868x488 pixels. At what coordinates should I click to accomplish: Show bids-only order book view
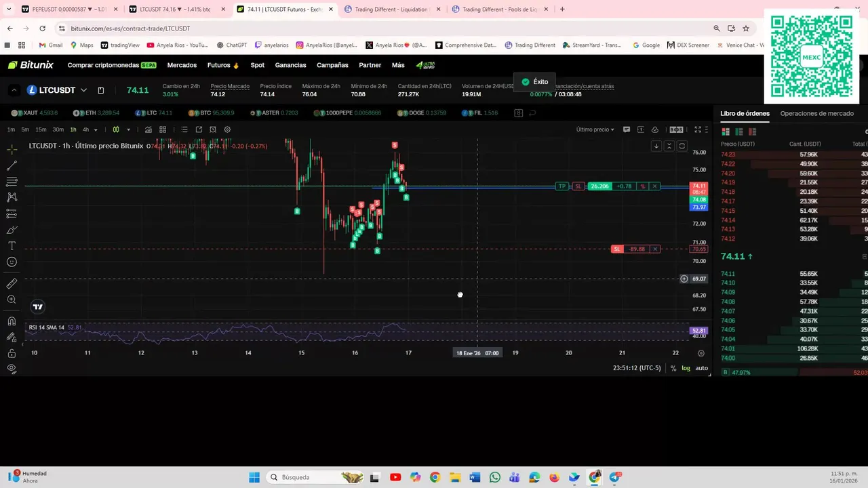(739, 131)
